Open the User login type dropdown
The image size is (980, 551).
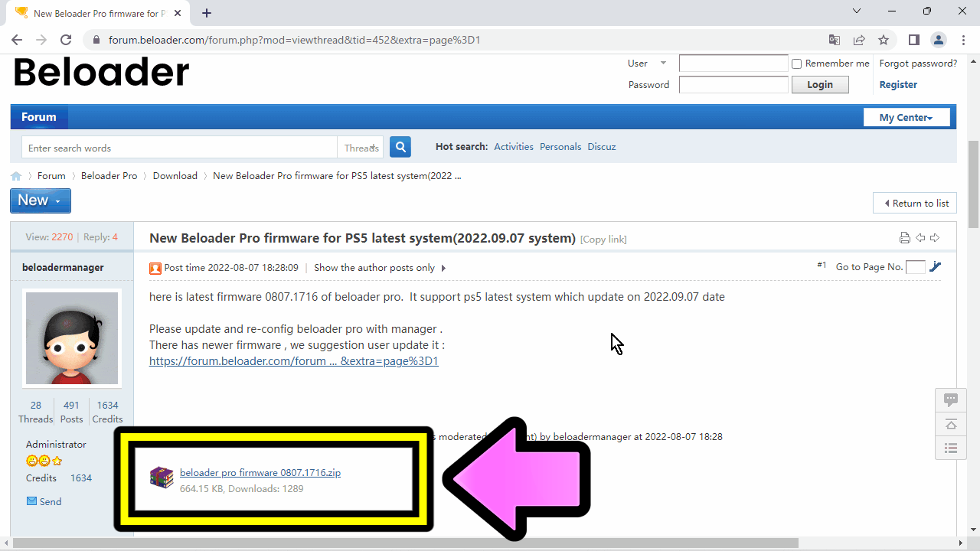[x=663, y=63]
